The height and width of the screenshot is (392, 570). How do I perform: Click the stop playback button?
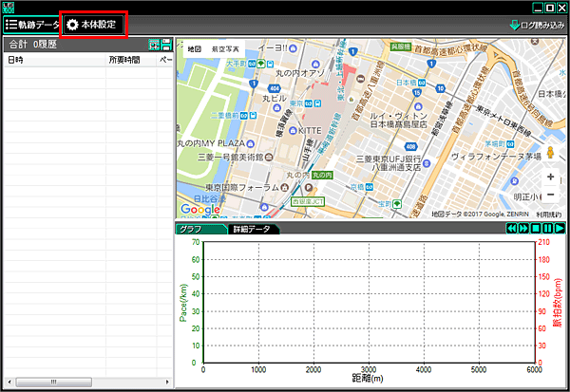point(536,229)
